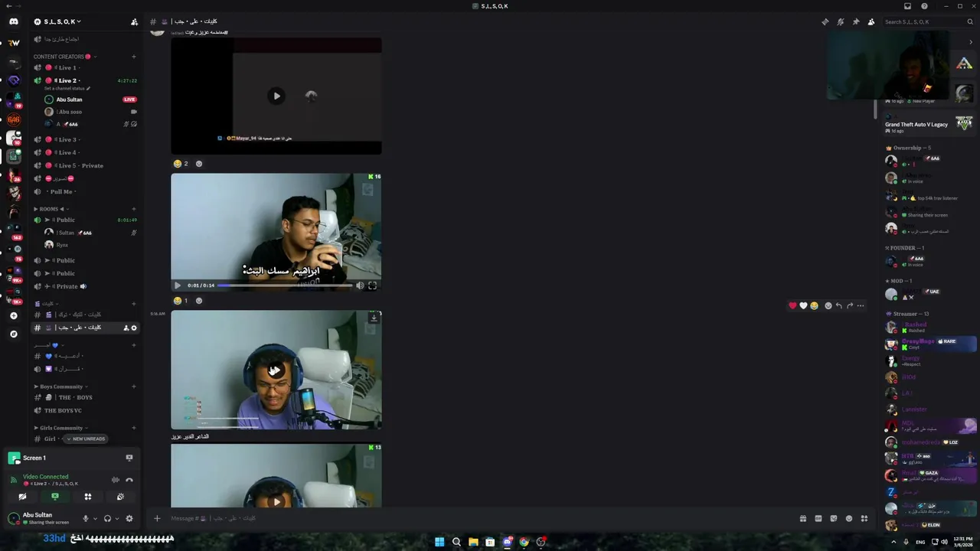This screenshot has width=980, height=551.
Task: Collapse the ROOMS category
Action: pos(50,209)
